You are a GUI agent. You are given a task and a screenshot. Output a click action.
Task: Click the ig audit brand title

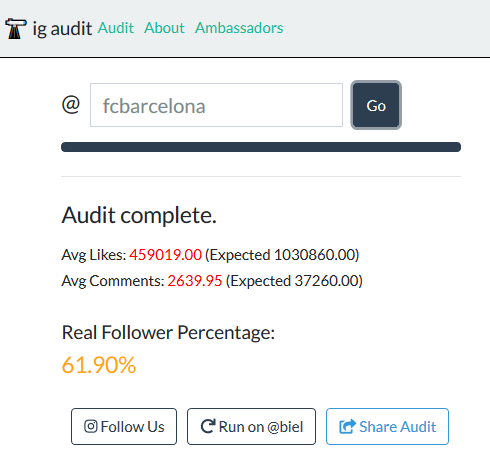coord(62,28)
